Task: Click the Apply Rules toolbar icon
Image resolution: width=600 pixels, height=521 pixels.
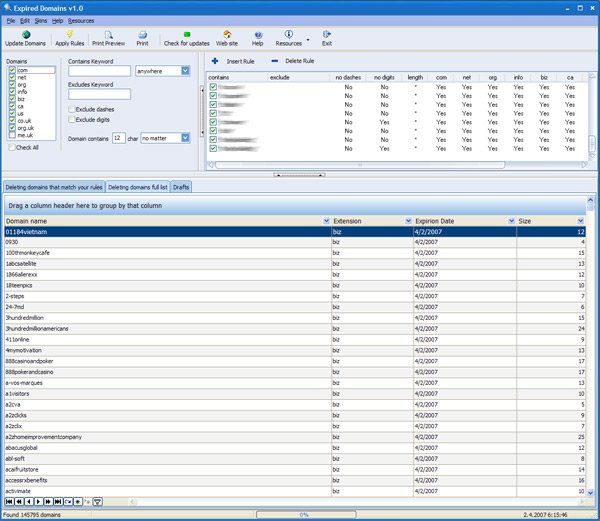Action: 70,35
